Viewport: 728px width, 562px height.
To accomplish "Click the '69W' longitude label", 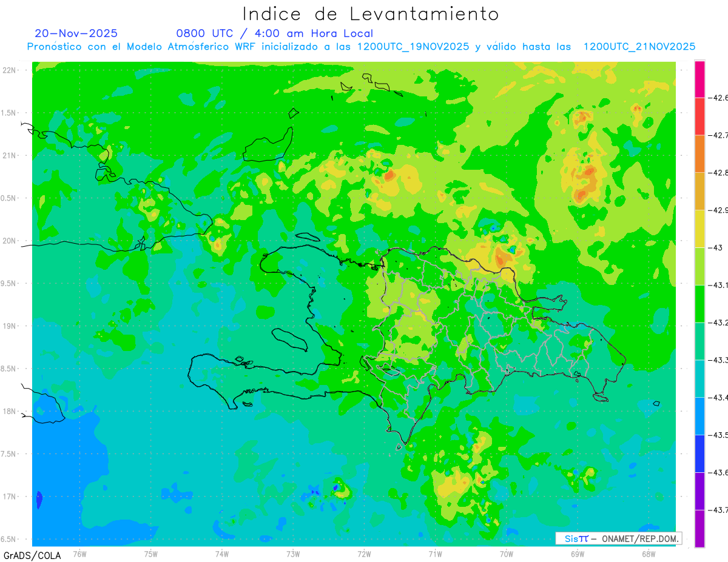I will (x=578, y=554).
